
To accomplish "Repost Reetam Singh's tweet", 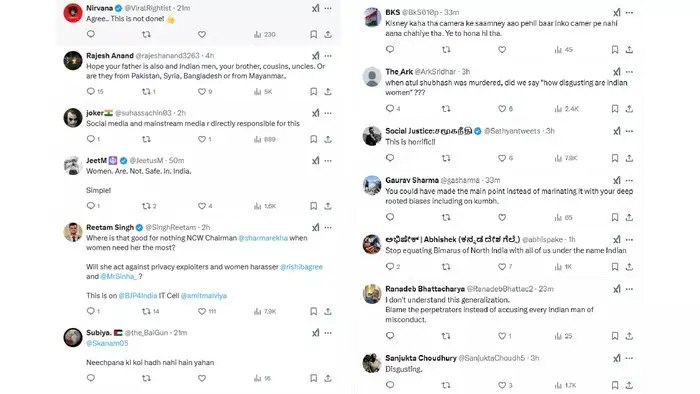I will click(x=146, y=311).
